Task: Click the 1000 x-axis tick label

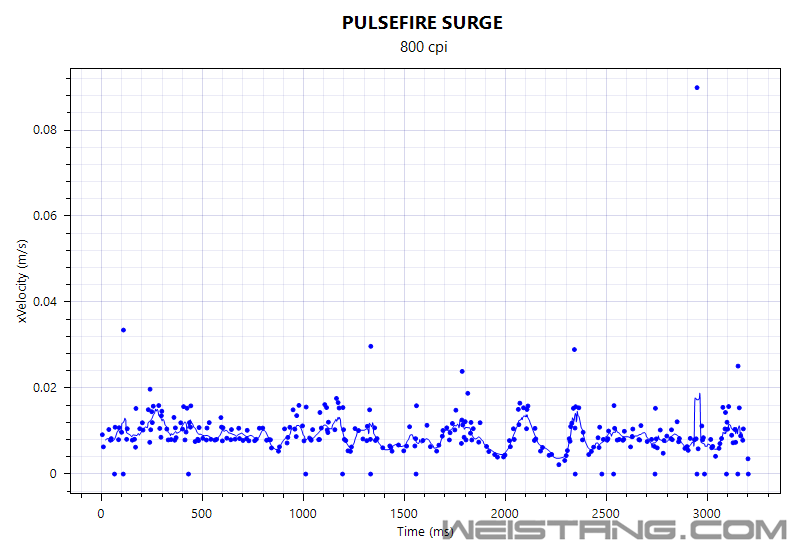Action: coord(303,514)
